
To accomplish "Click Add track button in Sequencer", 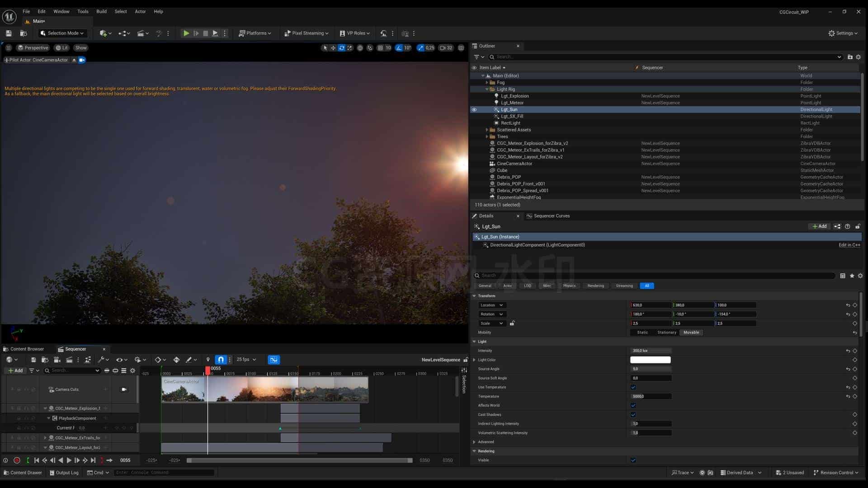I will click(15, 371).
